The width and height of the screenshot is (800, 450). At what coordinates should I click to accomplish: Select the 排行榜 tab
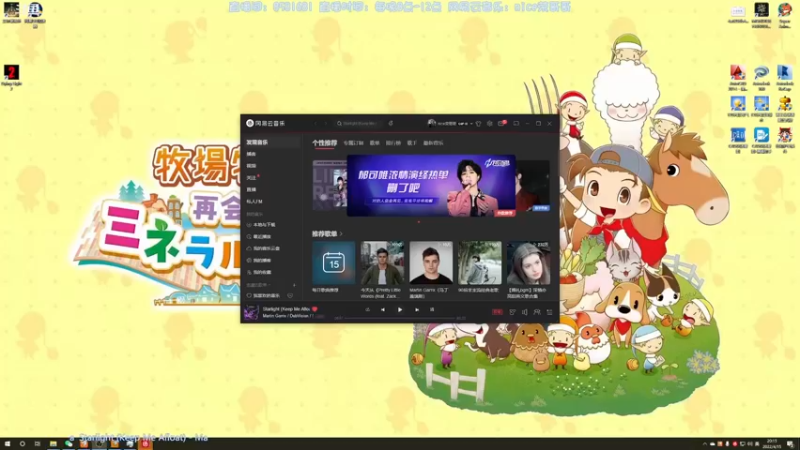pos(393,143)
